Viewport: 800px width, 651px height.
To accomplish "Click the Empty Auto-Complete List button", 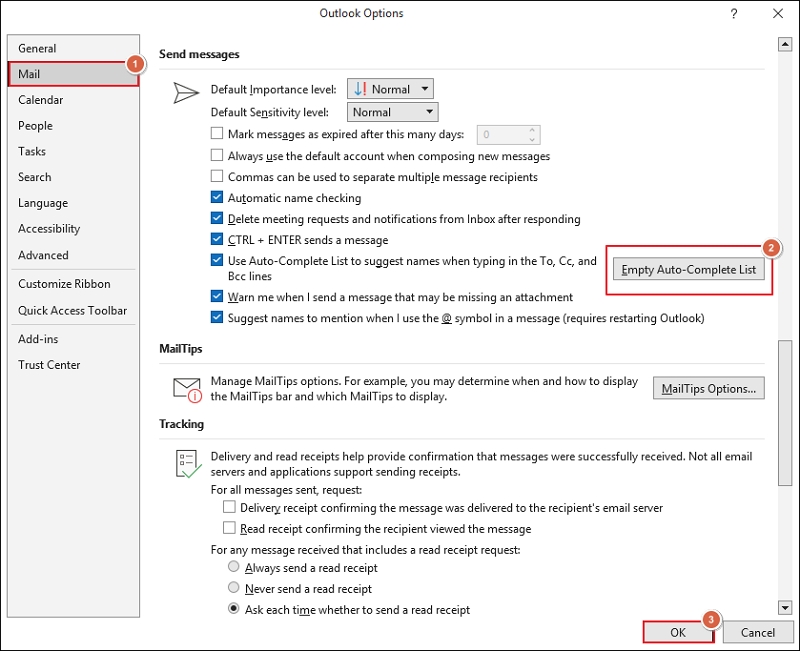I will coord(688,270).
